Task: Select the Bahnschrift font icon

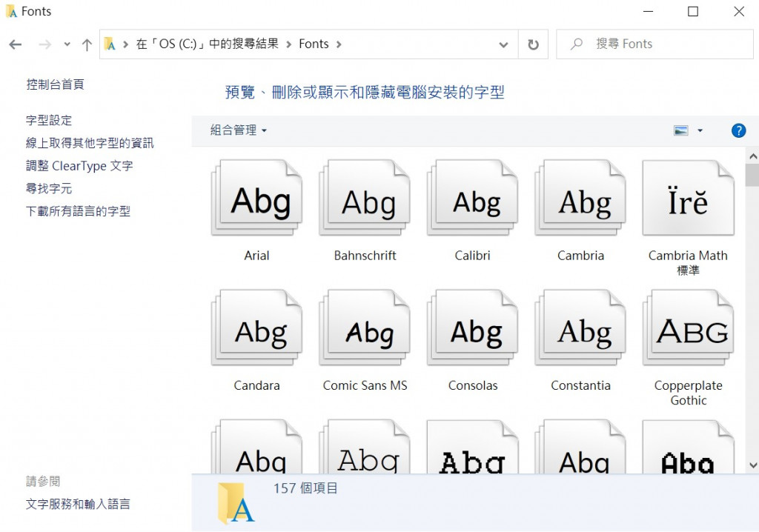Action: click(365, 198)
